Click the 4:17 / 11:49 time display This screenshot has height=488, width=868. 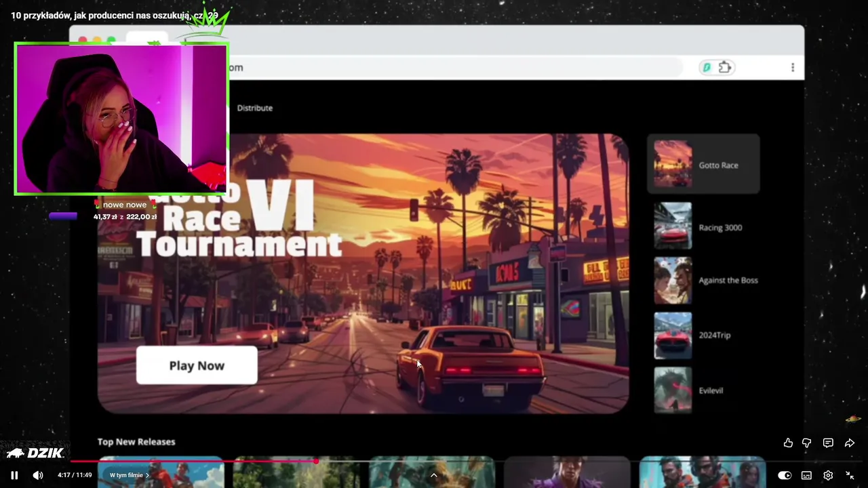[75, 475]
